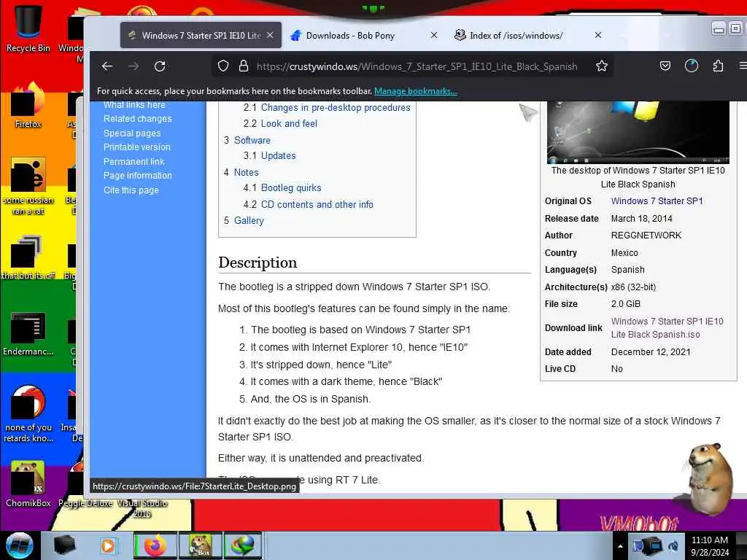Open the volume tray icon

point(673,546)
